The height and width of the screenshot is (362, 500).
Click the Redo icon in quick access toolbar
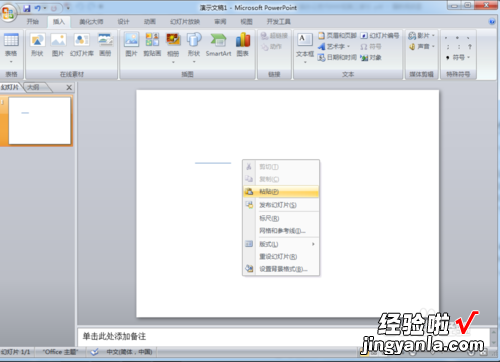54,8
